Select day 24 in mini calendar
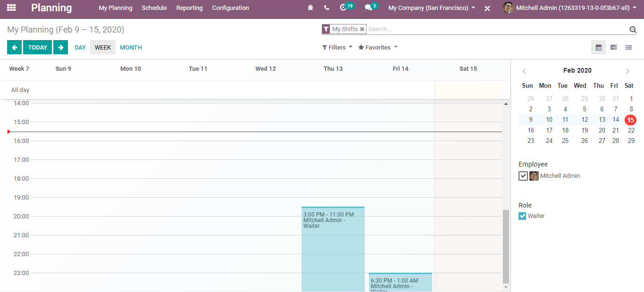Image resolution: width=644 pixels, height=292 pixels. [x=549, y=141]
